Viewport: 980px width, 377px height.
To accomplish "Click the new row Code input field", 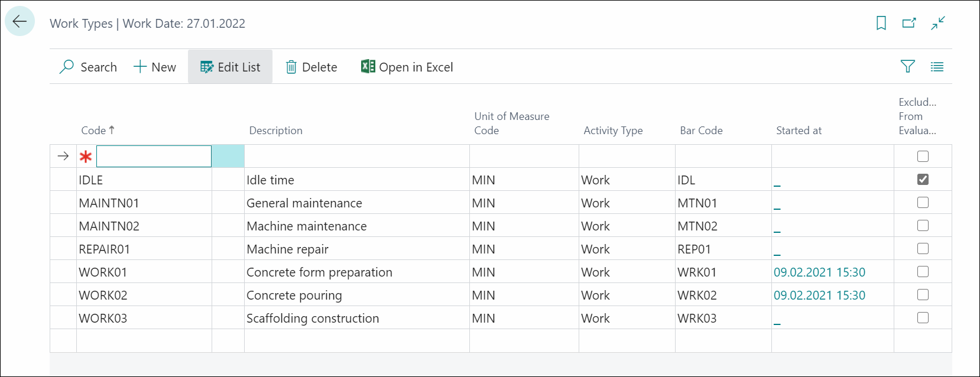I will (154, 156).
